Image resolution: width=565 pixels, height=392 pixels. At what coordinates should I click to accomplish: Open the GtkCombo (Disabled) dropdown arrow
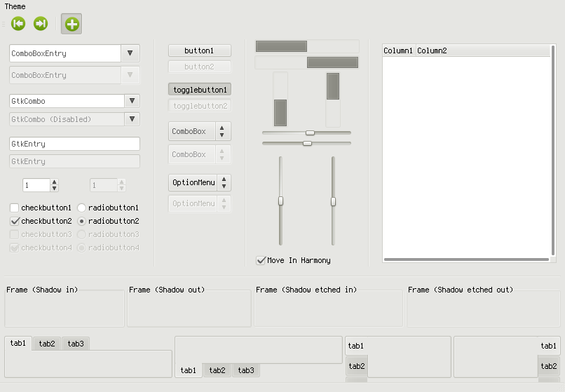pos(132,119)
